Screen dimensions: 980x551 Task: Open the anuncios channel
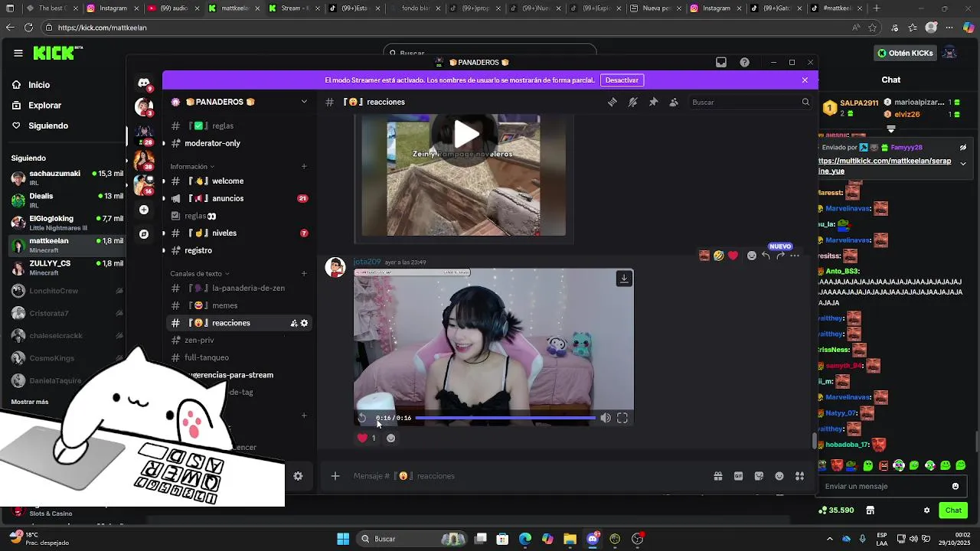click(x=239, y=198)
